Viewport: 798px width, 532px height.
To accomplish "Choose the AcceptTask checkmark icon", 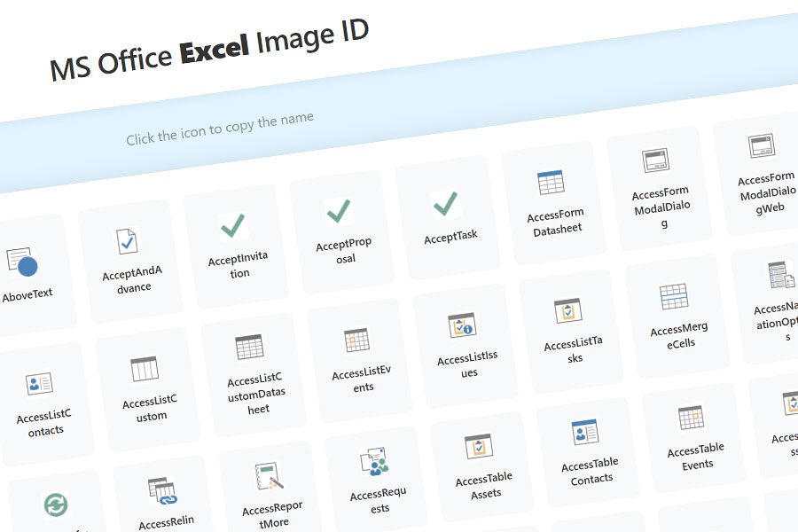I will click(445, 204).
